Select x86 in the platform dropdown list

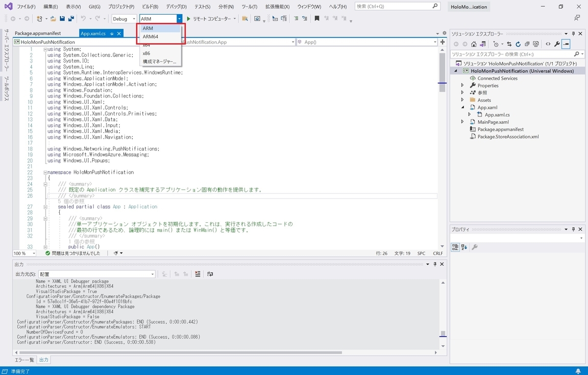161,53
